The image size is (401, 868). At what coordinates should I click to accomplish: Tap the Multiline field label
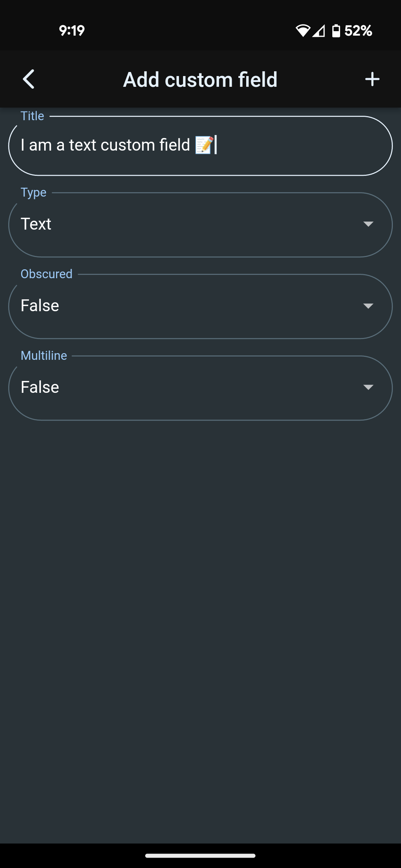[x=44, y=356]
